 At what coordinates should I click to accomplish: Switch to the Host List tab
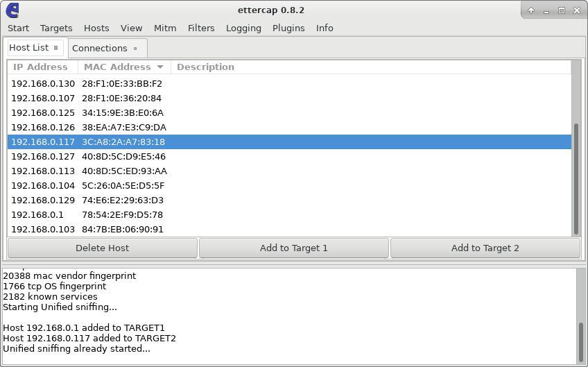[29, 48]
